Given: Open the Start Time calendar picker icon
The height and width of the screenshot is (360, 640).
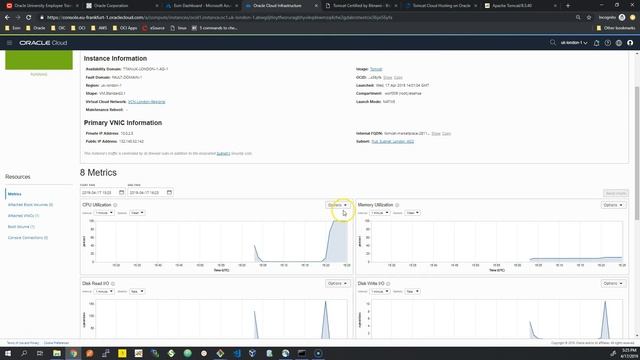Looking at the screenshot, I should 121,192.
